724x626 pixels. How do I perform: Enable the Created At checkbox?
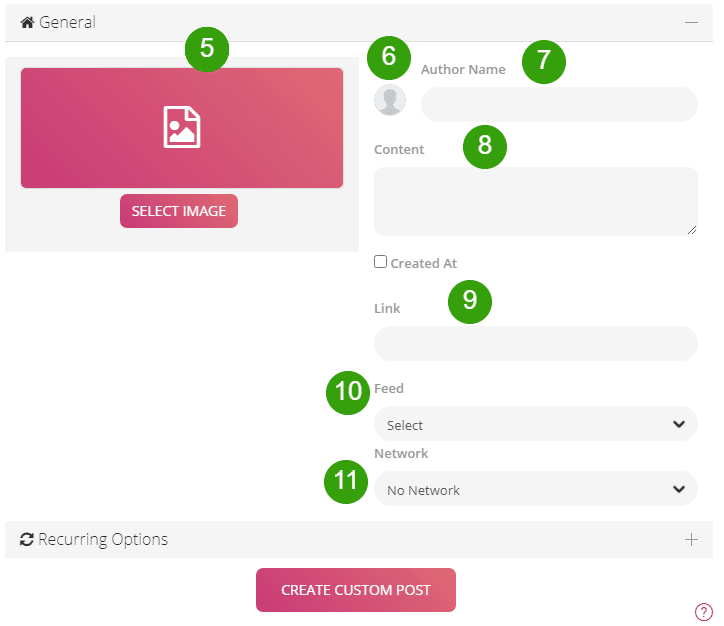[x=380, y=262]
